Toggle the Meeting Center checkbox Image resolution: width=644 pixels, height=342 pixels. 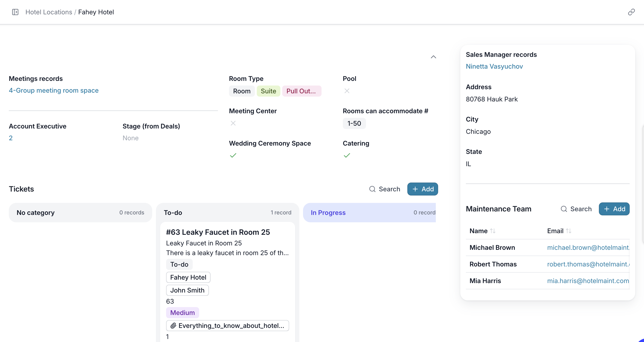point(233,123)
